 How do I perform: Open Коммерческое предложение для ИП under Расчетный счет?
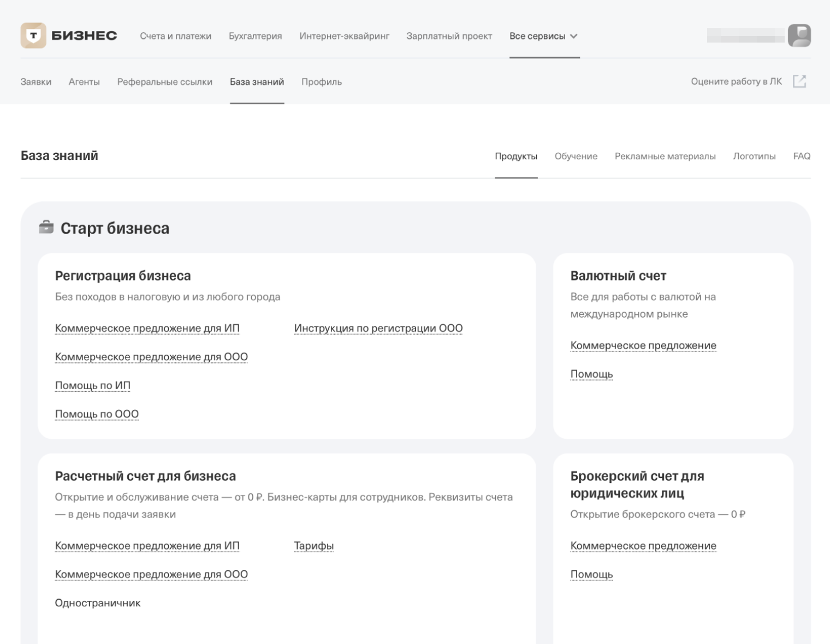147,546
